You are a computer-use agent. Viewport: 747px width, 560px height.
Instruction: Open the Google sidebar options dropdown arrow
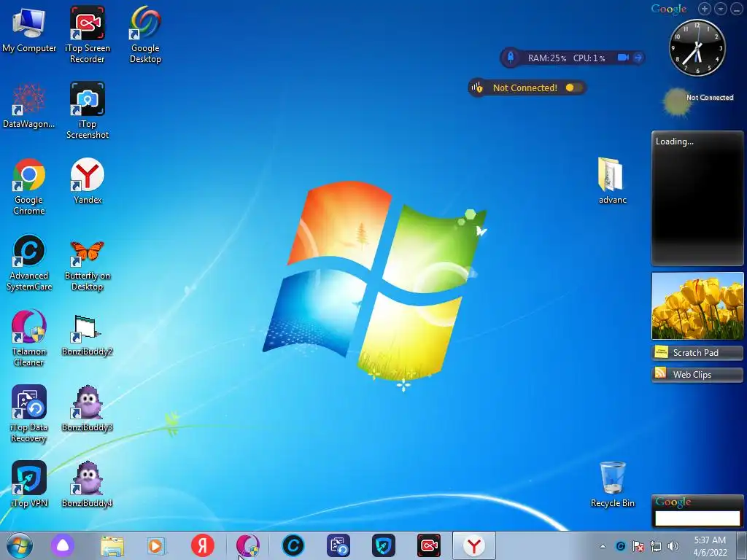click(721, 9)
